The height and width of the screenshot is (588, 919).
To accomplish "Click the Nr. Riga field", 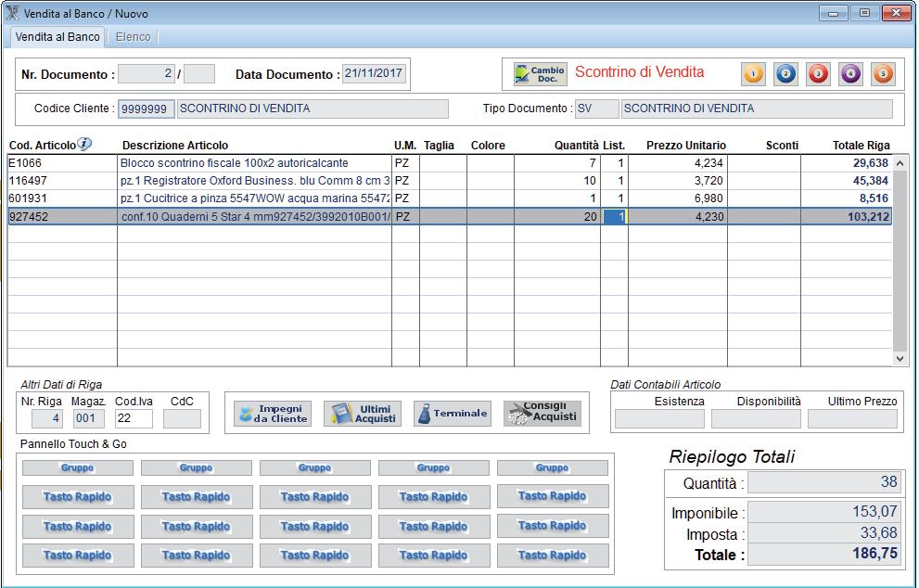I will click(47, 418).
